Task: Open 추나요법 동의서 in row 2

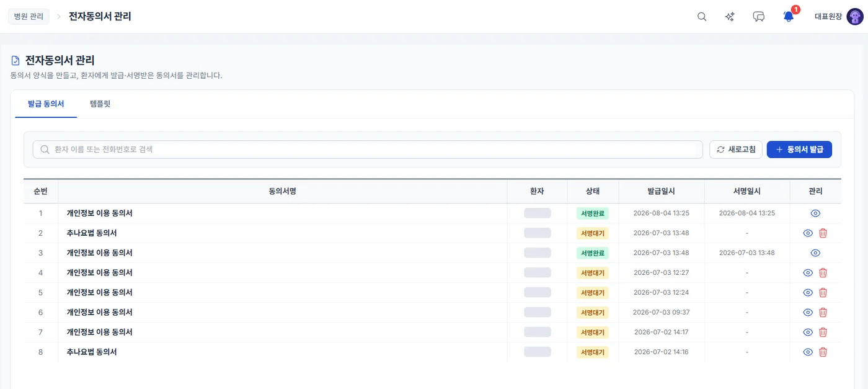Action: 92,233
